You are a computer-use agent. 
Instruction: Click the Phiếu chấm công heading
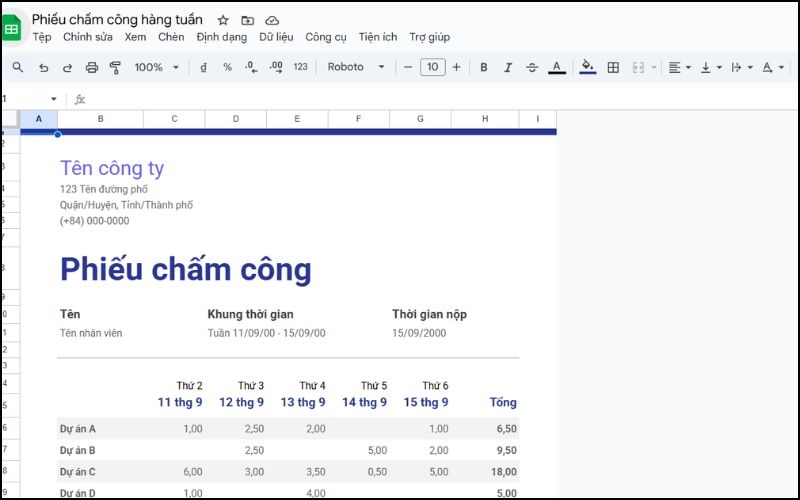(x=186, y=269)
